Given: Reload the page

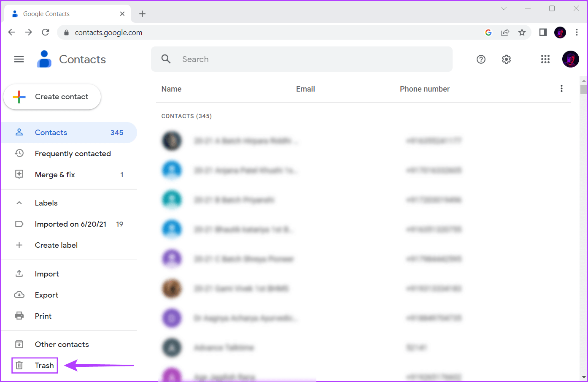Looking at the screenshot, I should (46, 33).
